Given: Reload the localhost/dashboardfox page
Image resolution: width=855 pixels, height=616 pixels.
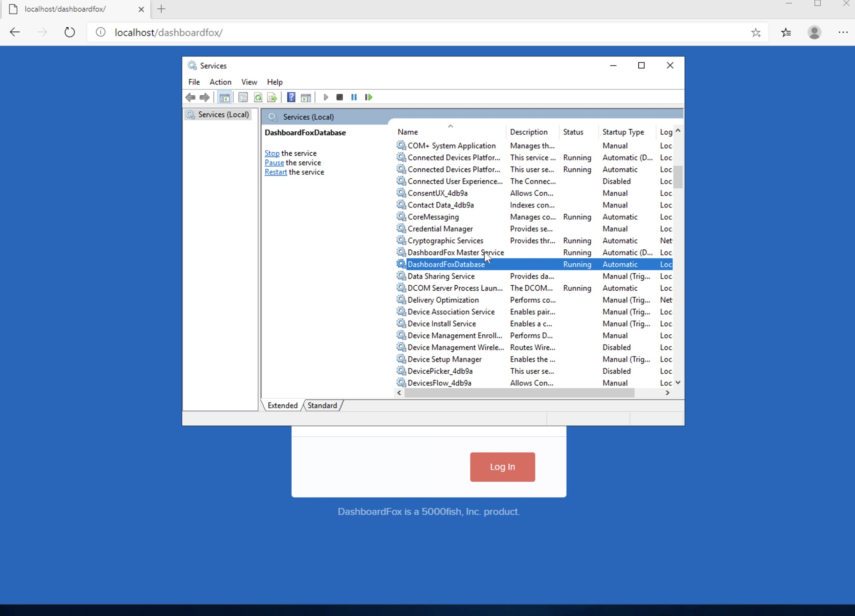Looking at the screenshot, I should pyautogui.click(x=70, y=32).
